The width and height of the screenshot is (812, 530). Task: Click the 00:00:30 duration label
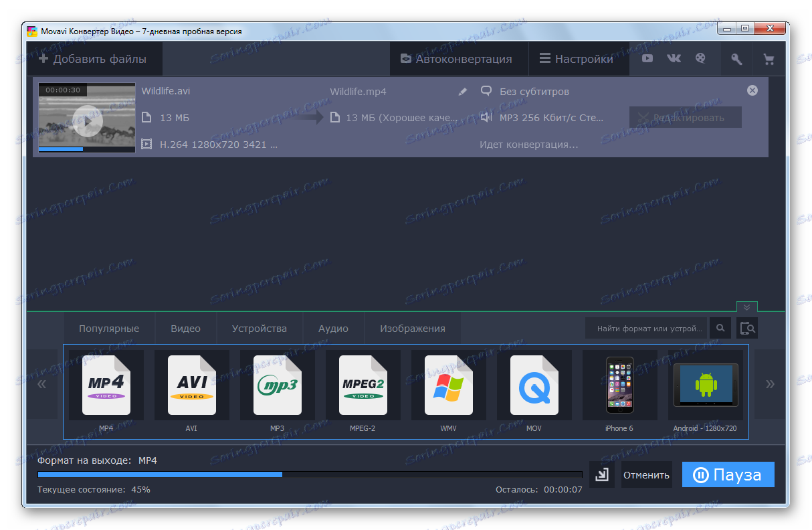(63, 90)
